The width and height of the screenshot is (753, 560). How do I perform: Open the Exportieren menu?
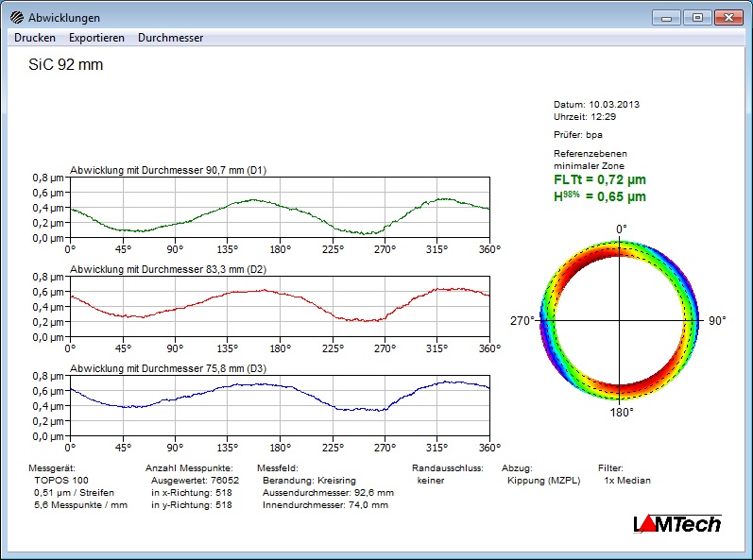click(x=96, y=38)
